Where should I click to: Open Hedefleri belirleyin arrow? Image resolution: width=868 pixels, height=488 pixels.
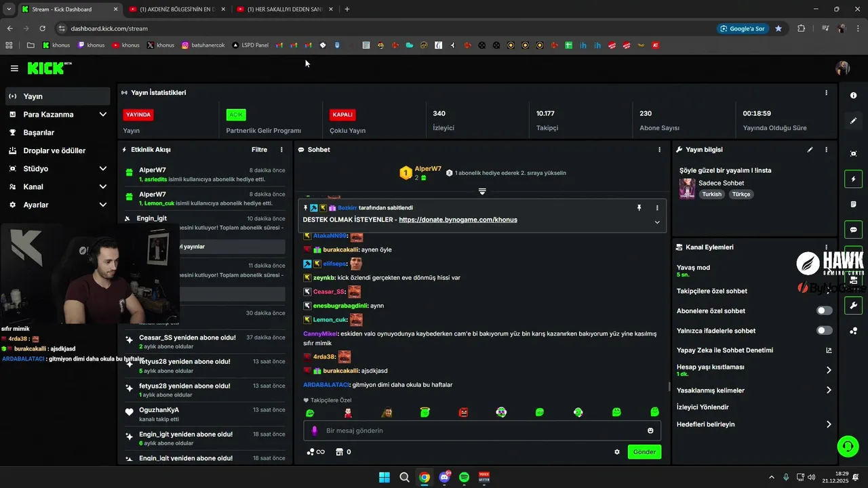pyautogui.click(x=829, y=424)
